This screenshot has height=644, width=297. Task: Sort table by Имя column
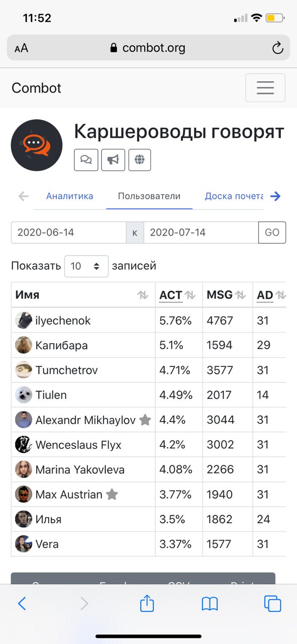coord(83,295)
